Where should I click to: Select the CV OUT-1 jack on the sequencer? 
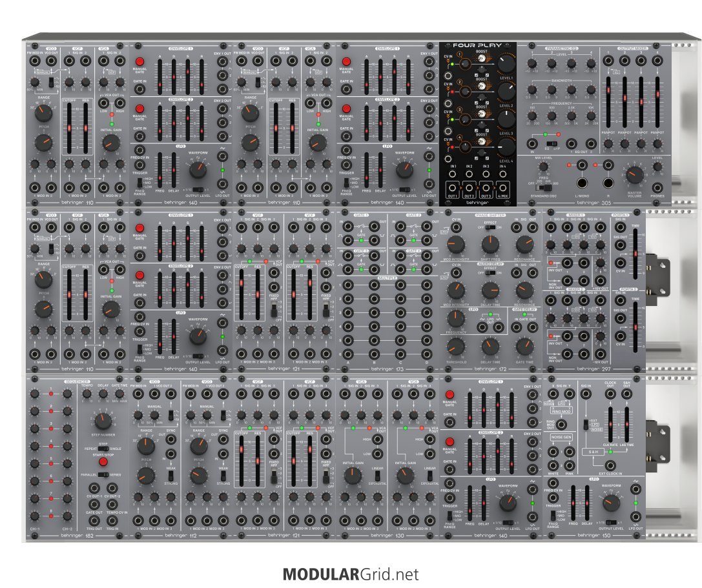94,488
